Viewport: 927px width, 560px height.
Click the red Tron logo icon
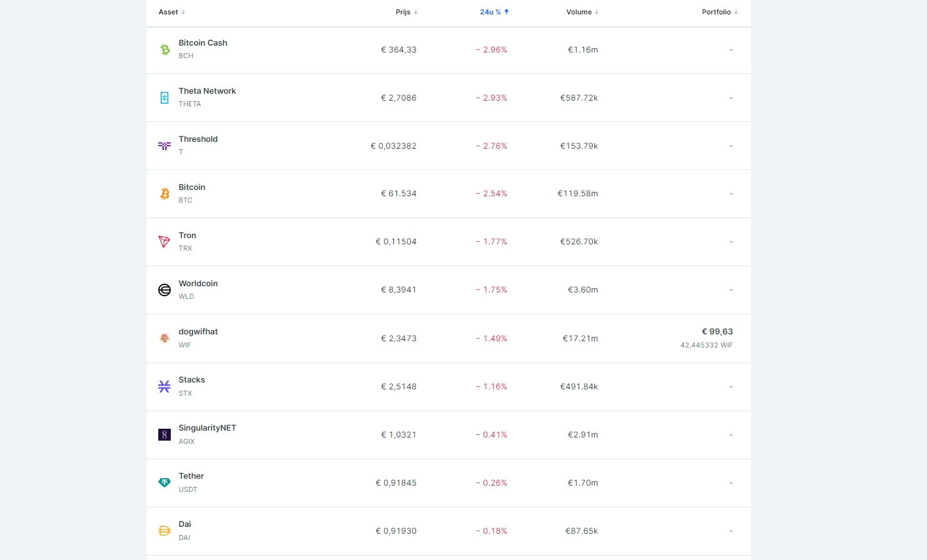(x=165, y=242)
